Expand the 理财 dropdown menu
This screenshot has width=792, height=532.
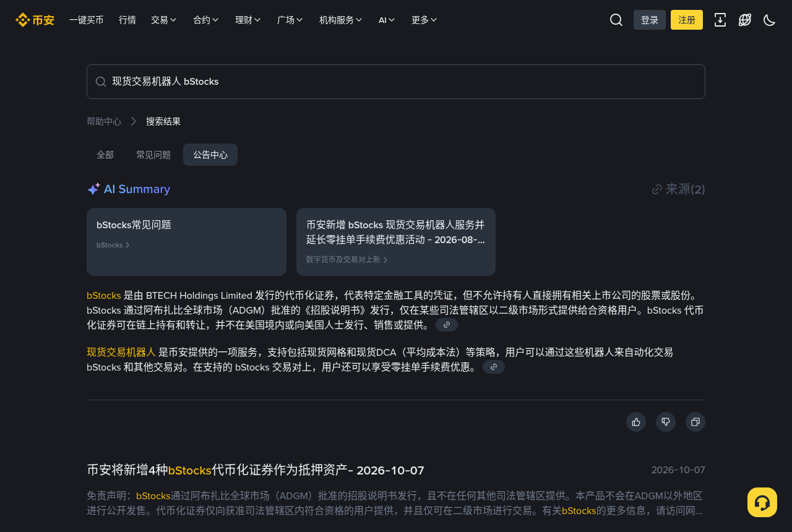click(x=248, y=20)
